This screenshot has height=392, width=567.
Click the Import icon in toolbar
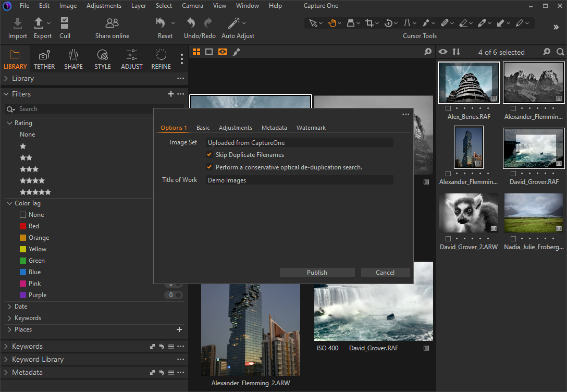pyautogui.click(x=18, y=23)
